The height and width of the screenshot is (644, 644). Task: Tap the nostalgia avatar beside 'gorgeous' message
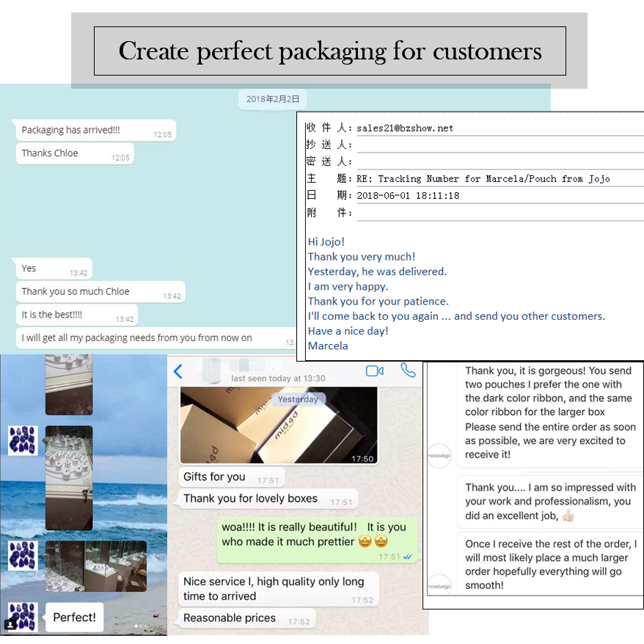click(439, 455)
